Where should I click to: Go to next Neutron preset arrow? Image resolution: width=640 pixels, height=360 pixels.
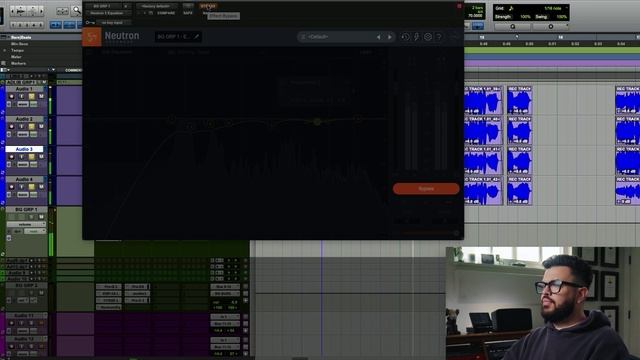(390, 37)
